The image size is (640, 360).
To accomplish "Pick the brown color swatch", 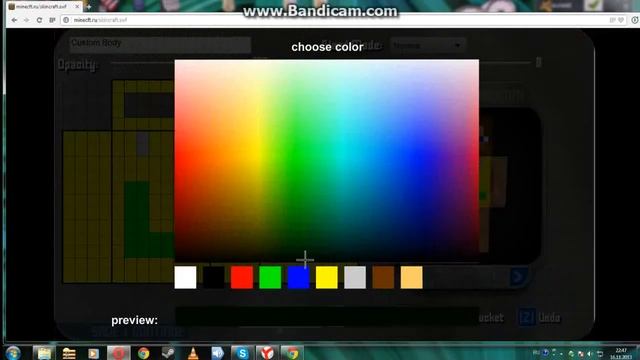I will pos(383,278).
